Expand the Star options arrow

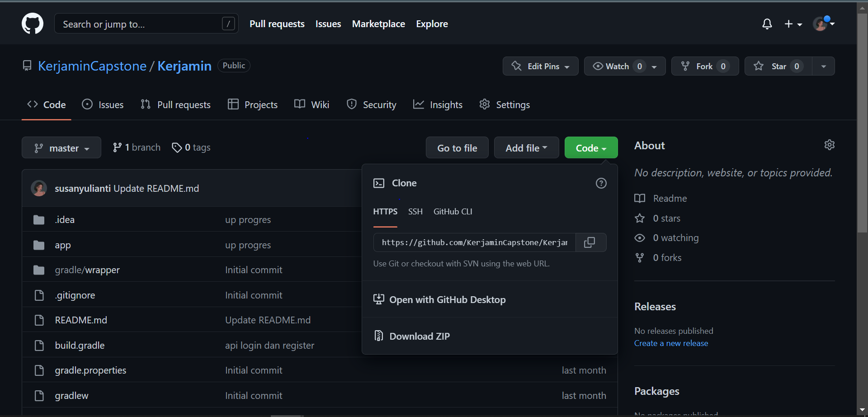point(823,66)
